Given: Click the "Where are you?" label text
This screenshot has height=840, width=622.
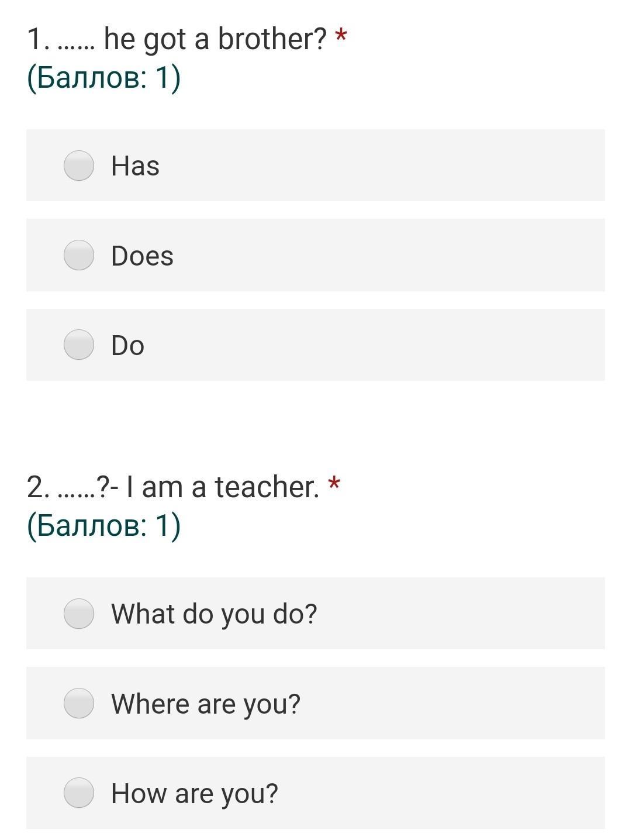Looking at the screenshot, I should pyautogui.click(x=206, y=704).
